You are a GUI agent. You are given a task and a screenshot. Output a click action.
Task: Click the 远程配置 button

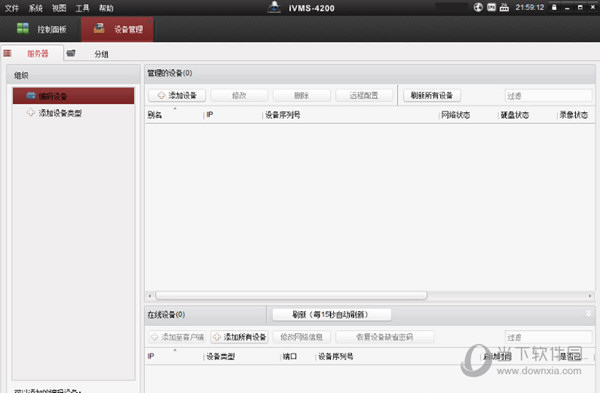[x=364, y=95]
